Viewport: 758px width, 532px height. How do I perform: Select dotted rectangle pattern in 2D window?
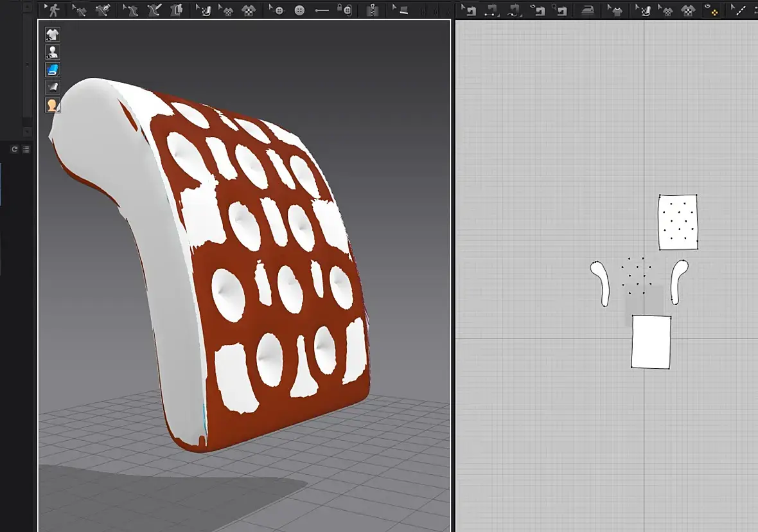tap(678, 222)
